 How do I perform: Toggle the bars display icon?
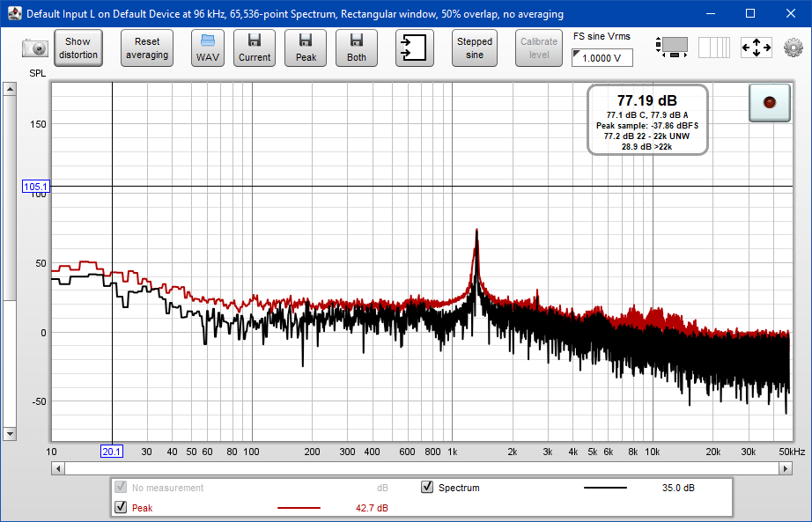point(714,48)
